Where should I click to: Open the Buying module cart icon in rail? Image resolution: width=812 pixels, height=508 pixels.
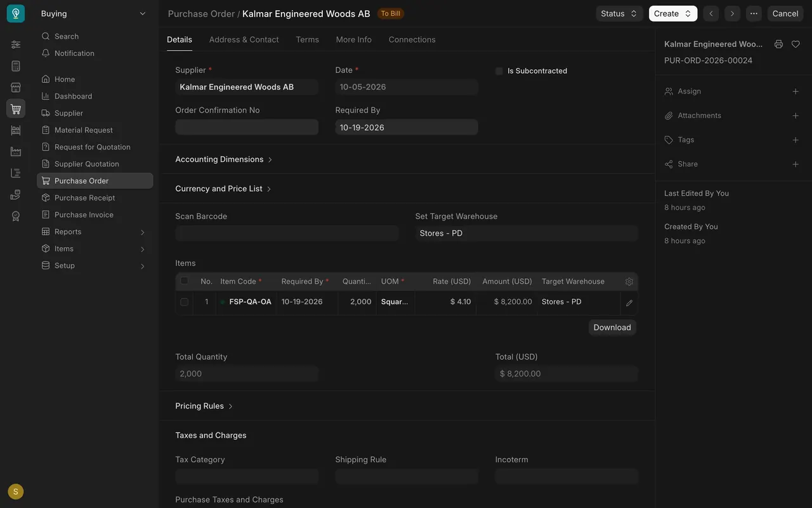point(16,109)
